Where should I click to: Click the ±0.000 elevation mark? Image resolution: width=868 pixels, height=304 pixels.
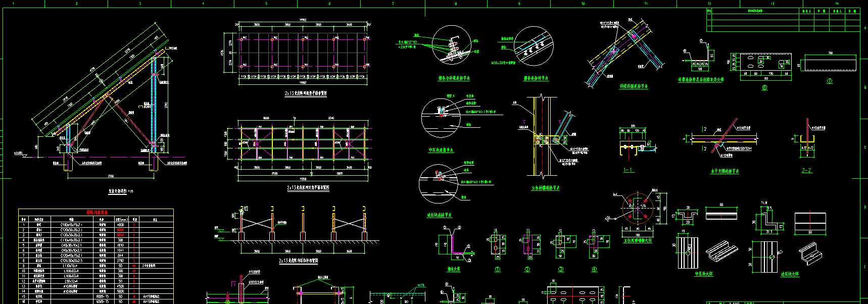tap(18, 153)
